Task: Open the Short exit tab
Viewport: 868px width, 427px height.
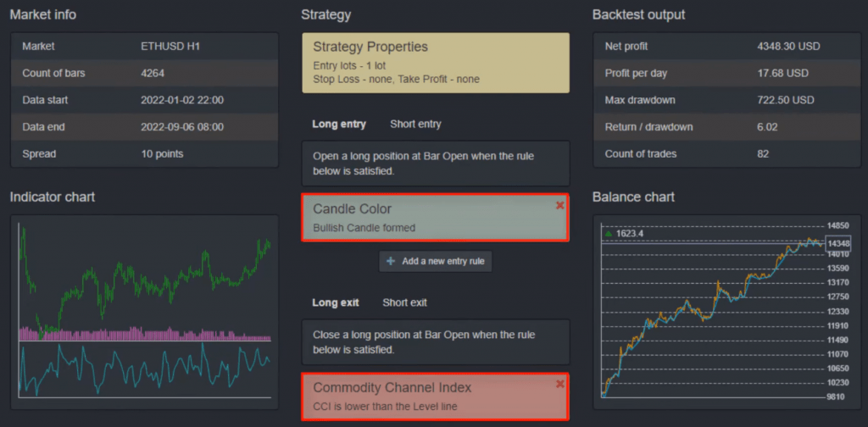Action: 404,302
